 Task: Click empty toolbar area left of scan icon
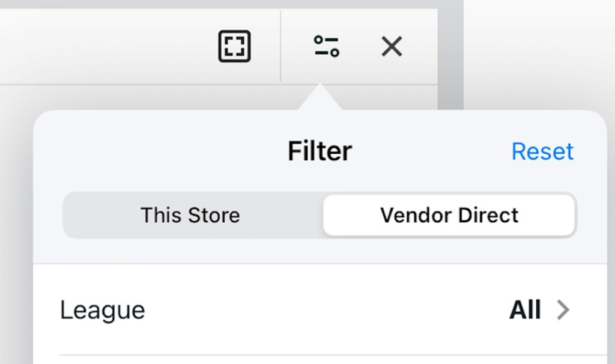coord(106,46)
